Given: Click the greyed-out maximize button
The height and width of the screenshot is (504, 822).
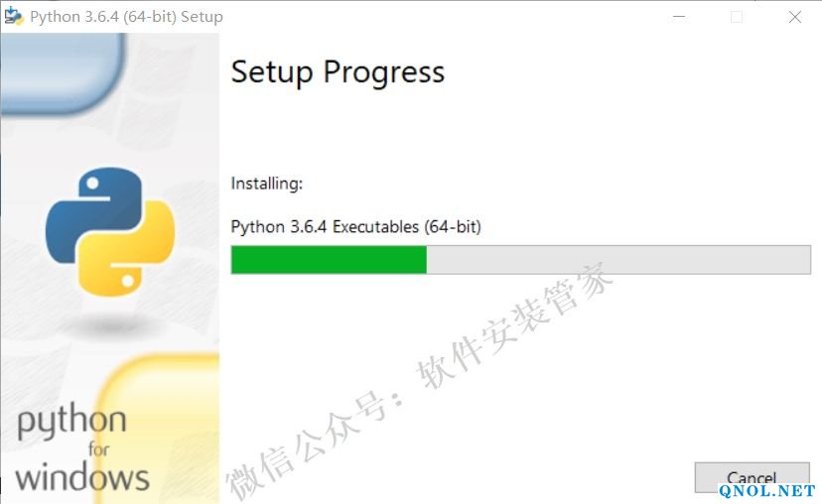Looking at the screenshot, I should [x=737, y=17].
